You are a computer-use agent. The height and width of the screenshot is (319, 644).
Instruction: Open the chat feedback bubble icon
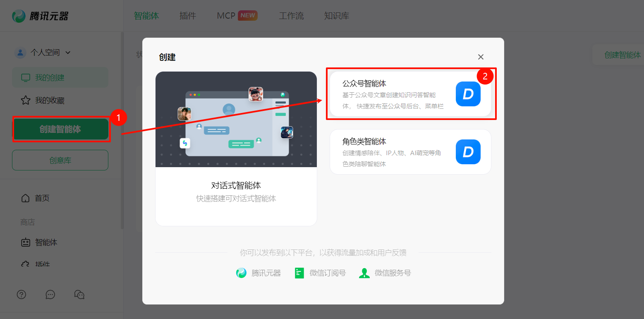coord(50,294)
